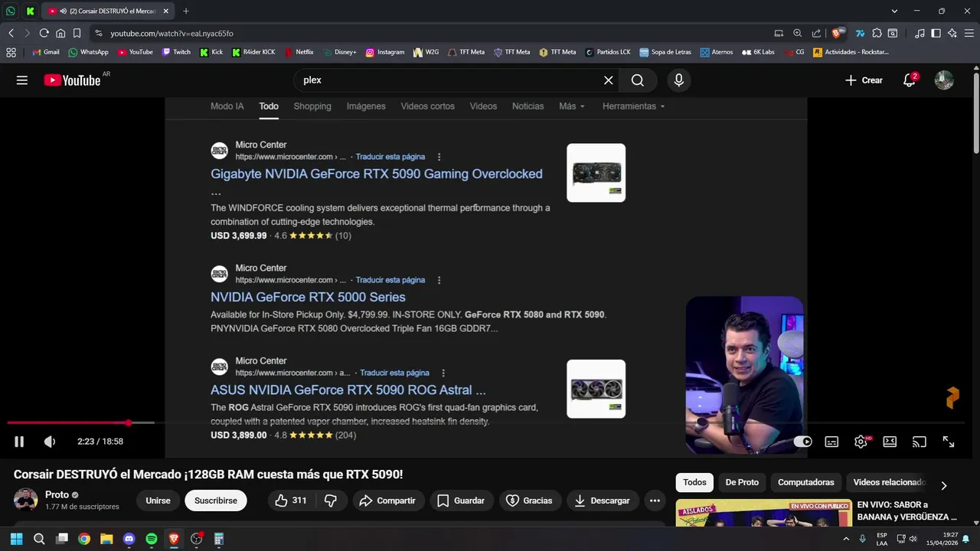Screen dimensions: 980x551
Task: Open the YouTube notifications bell
Action: tap(910, 80)
